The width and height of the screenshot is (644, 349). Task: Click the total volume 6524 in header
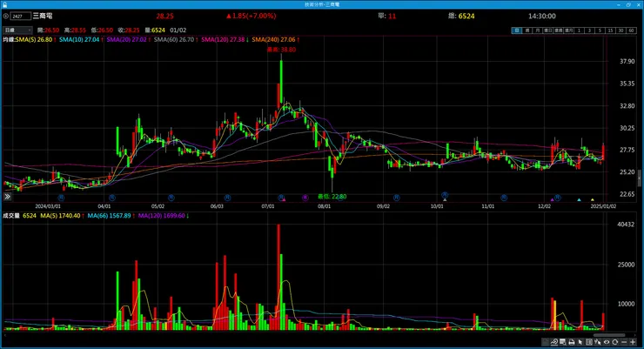(466, 16)
